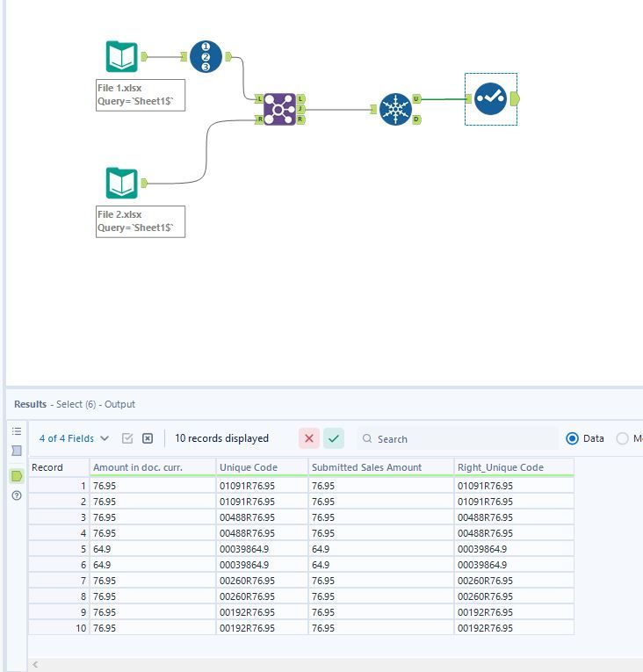Click the Select tool's output anchor

coord(516,99)
